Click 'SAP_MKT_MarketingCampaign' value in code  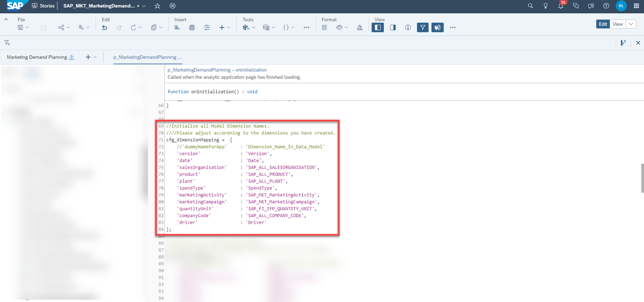click(x=282, y=202)
